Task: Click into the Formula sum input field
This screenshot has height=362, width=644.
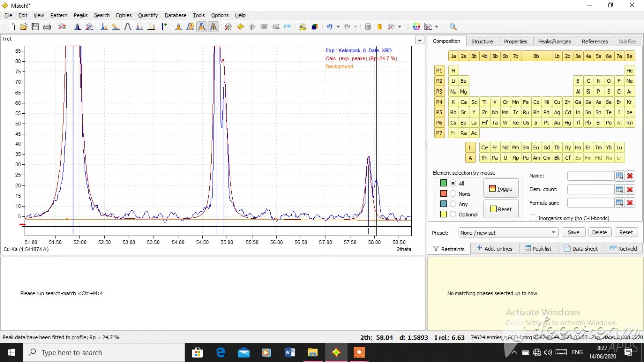Action: [591, 202]
